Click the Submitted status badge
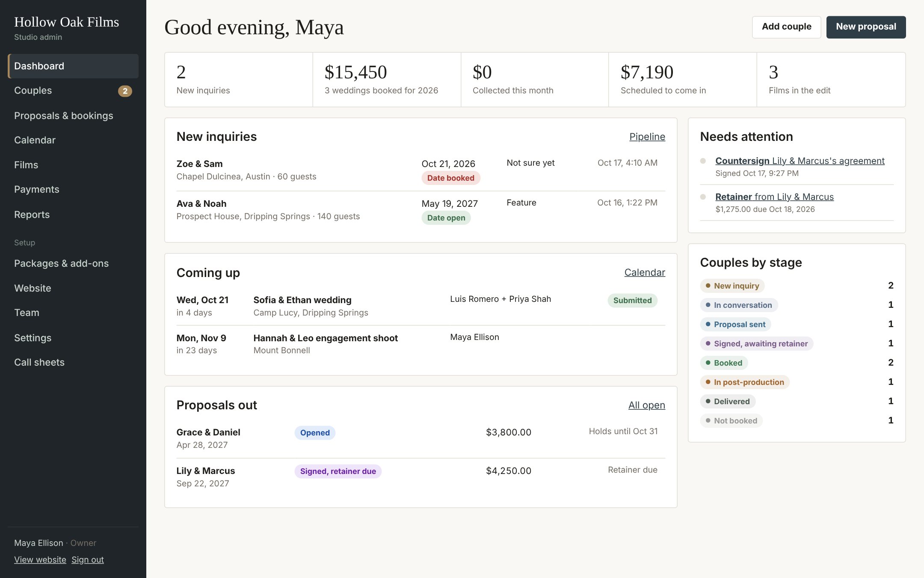Viewport: 924px width, 578px height. tap(632, 301)
